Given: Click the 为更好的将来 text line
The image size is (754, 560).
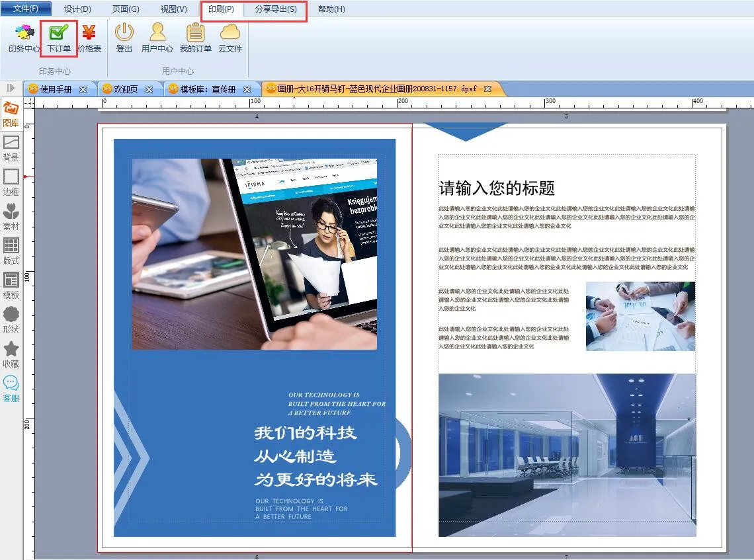Looking at the screenshot, I should tap(316, 479).
